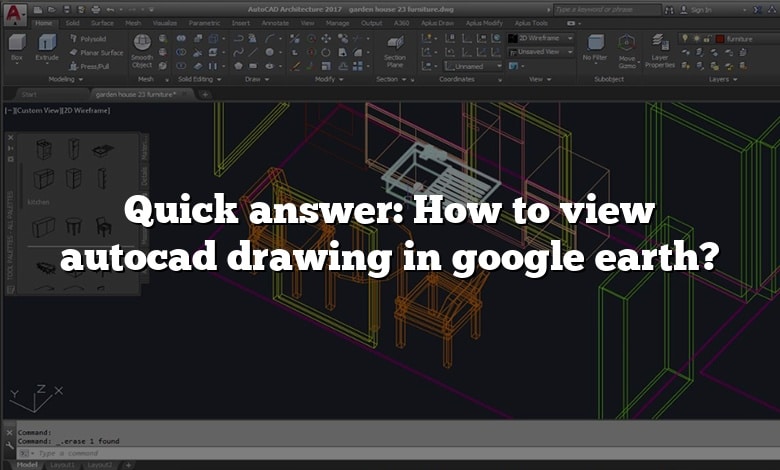Click the keyword search input field
The height and width of the screenshot is (470, 780).
coord(607,10)
